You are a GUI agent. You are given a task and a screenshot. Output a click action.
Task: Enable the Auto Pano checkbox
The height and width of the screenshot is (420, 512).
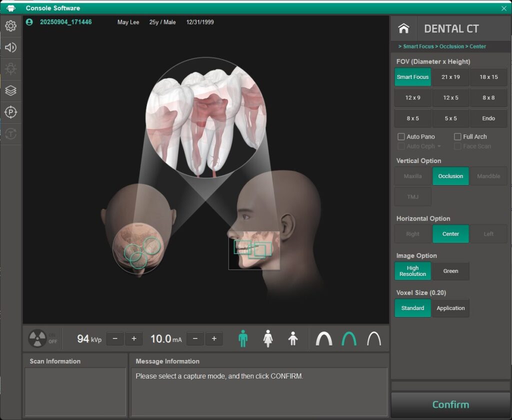point(401,136)
